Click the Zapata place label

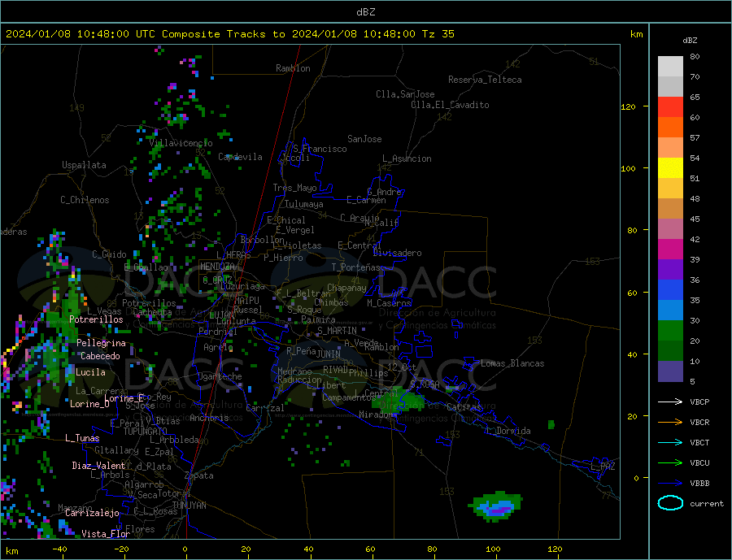click(x=199, y=475)
